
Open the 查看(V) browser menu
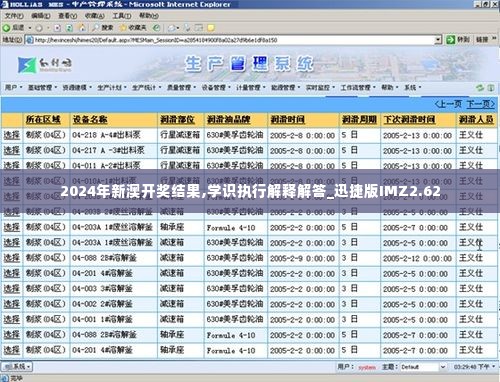tap(67, 16)
